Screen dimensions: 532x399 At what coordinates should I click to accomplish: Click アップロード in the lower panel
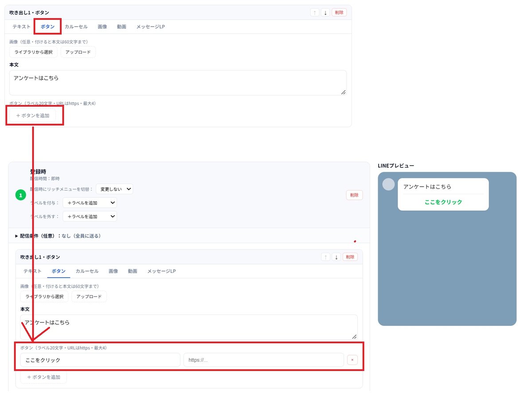tap(89, 297)
